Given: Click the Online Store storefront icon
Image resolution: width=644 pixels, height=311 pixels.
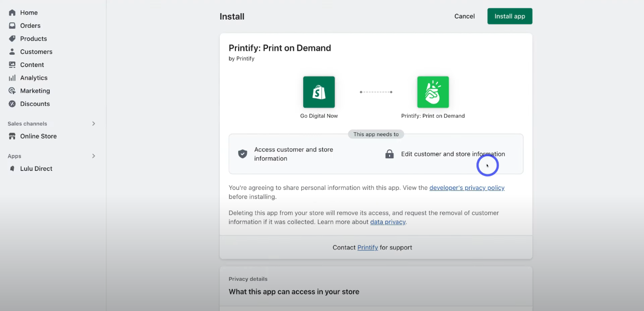Looking at the screenshot, I should [x=12, y=136].
